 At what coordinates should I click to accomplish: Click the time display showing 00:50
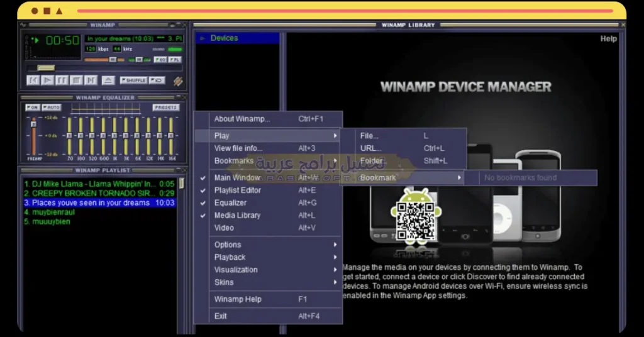62,40
